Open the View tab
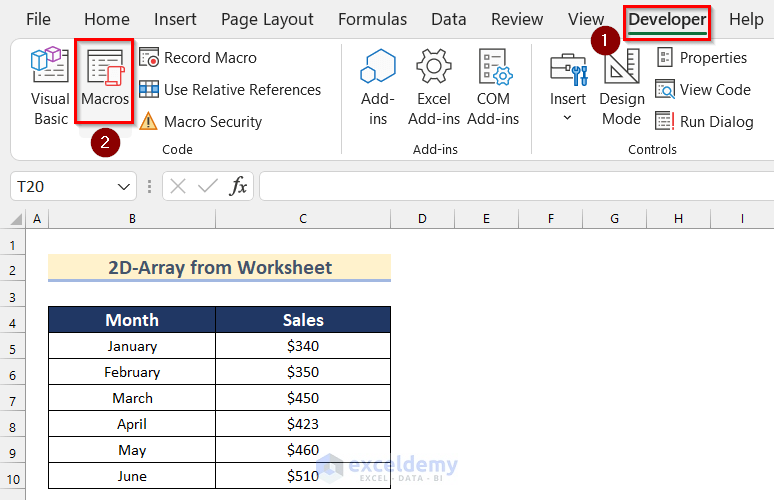Screen dimensions: 774x500 pos(585,19)
